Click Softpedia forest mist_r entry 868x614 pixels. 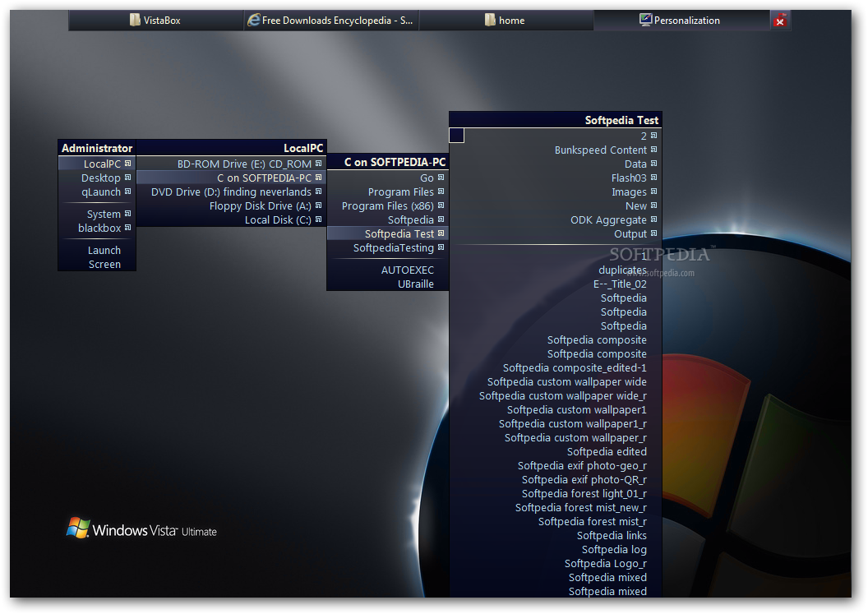[556, 522]
